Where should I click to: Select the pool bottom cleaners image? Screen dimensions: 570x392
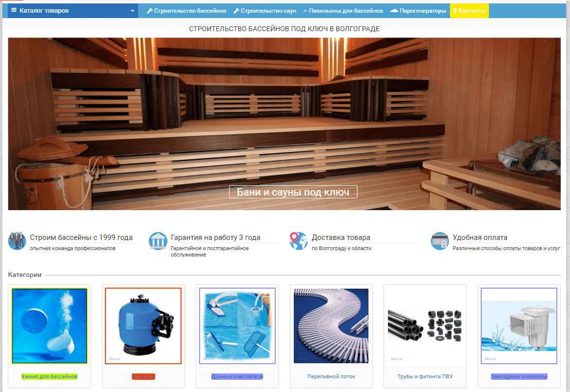(x=237, y=326)
